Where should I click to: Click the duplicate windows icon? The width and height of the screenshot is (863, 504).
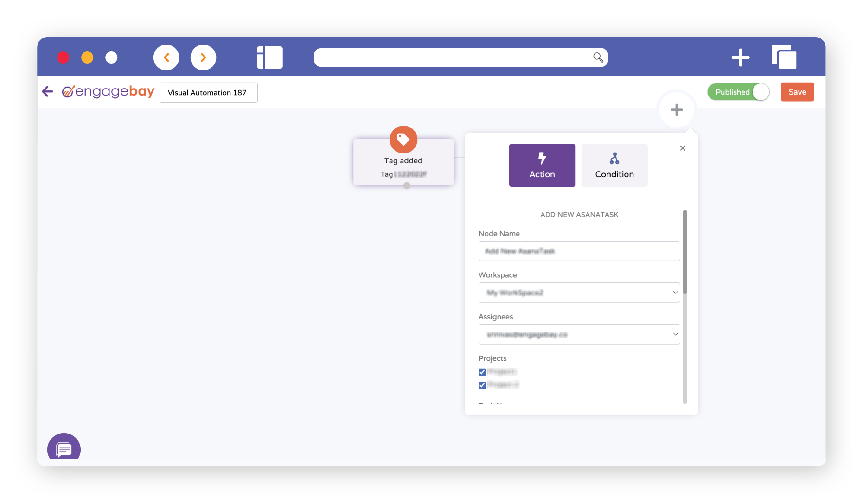pyautogui.click(x=784, y=57)
